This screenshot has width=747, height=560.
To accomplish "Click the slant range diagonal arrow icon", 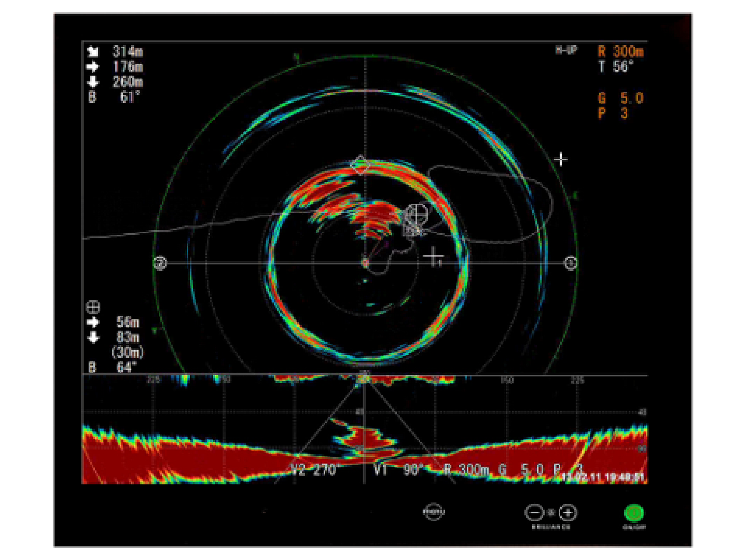I will 93,51.
